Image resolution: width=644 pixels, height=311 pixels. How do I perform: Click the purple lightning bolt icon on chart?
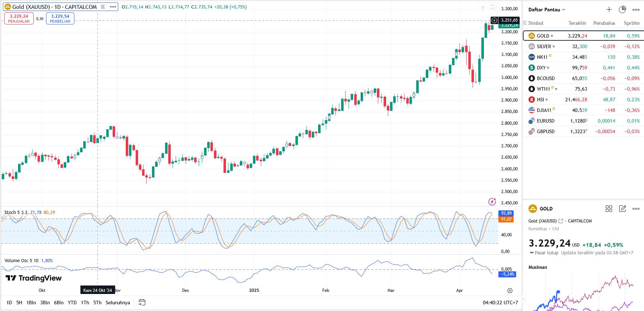click(x=492, y=202)
